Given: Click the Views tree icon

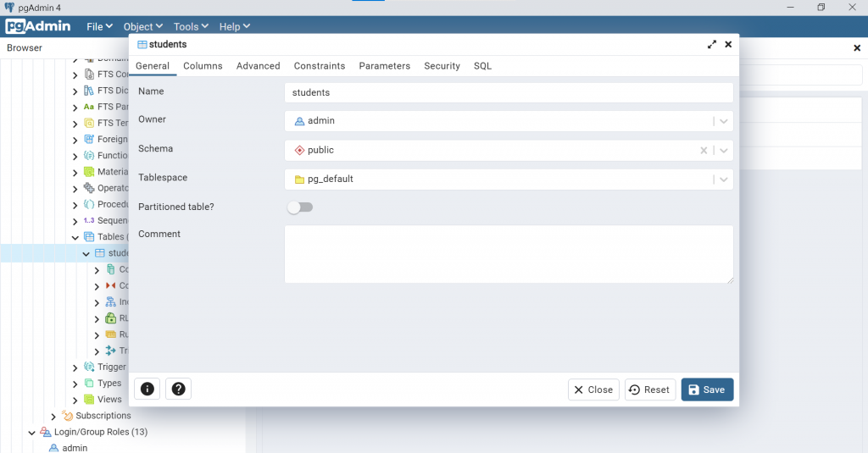Looking at the screenshot, I should point(88,400).
